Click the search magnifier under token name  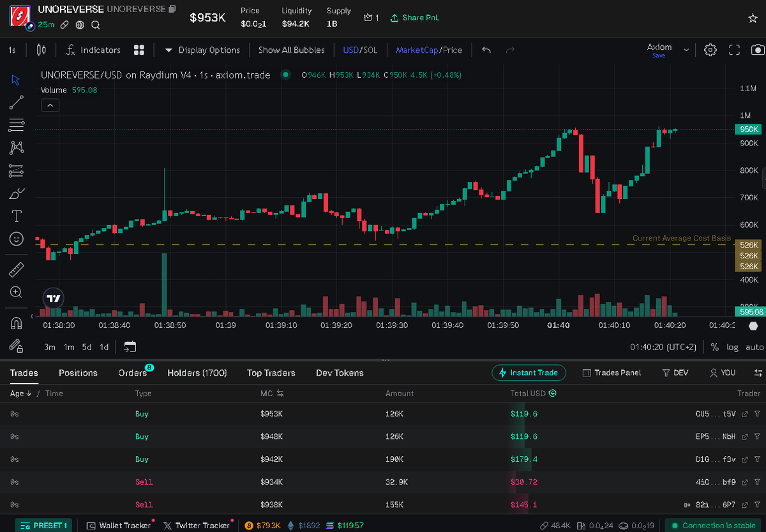point(95,25)
